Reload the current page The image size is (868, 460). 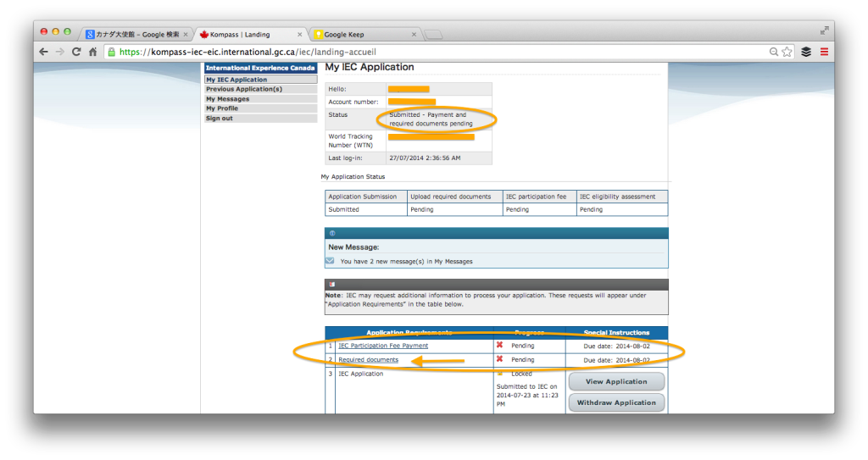(76, 52)
